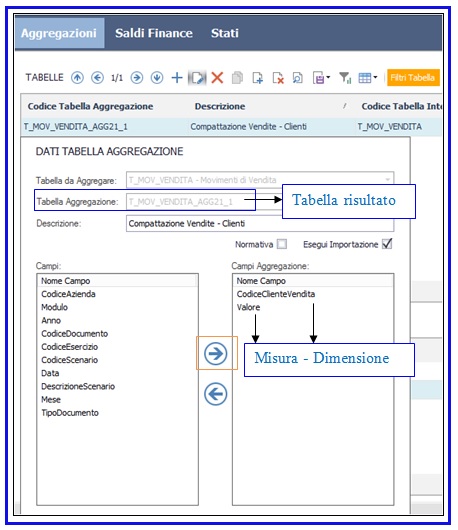Uncheck Esegui Importazione checkbox
Screen dimensions: 458x530
pos(387,244)
